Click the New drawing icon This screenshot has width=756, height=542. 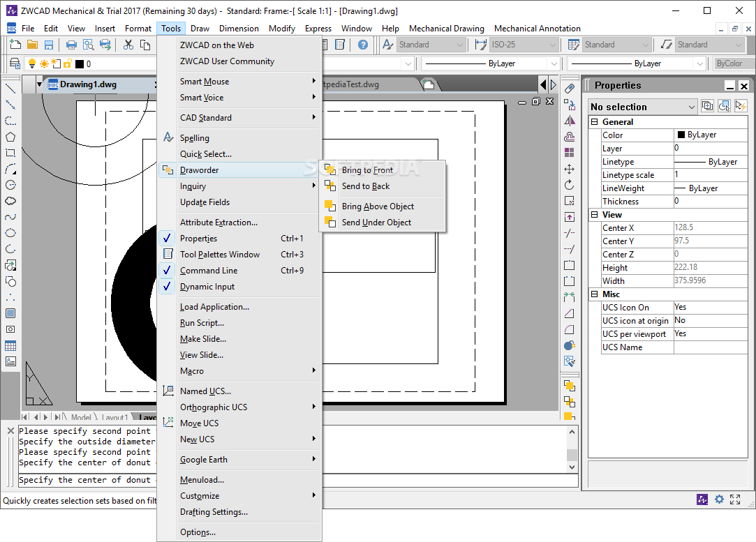click(x=15, y=45)
